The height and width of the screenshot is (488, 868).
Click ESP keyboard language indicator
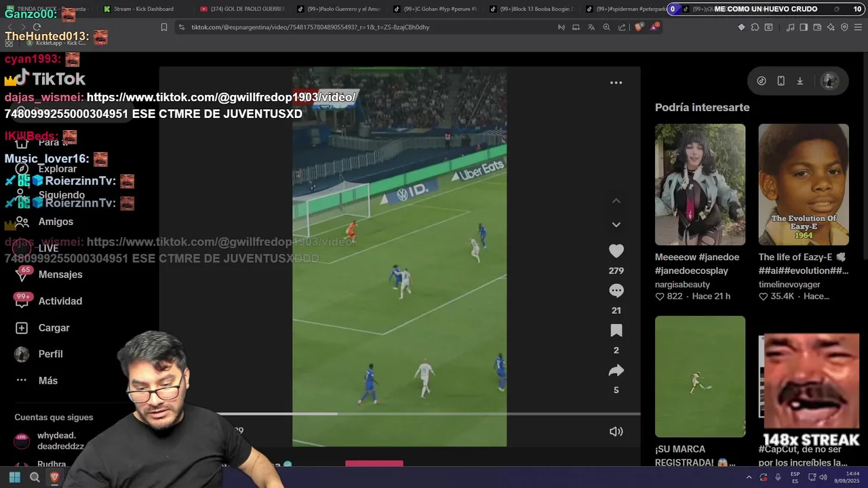point(795,477)
